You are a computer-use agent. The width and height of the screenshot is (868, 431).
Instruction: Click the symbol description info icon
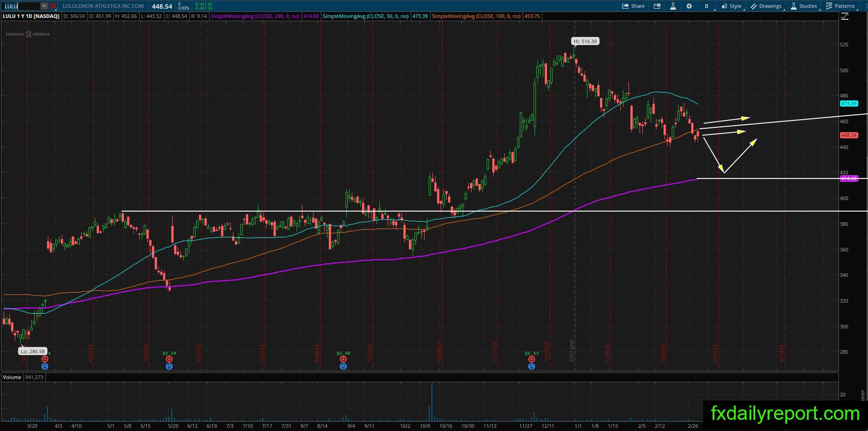(x=657, y=6)
